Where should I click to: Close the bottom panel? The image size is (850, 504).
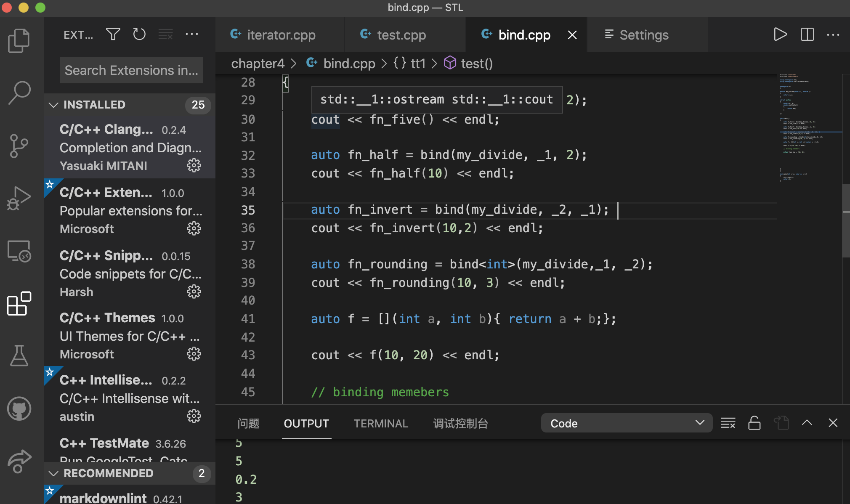(833, 423)
